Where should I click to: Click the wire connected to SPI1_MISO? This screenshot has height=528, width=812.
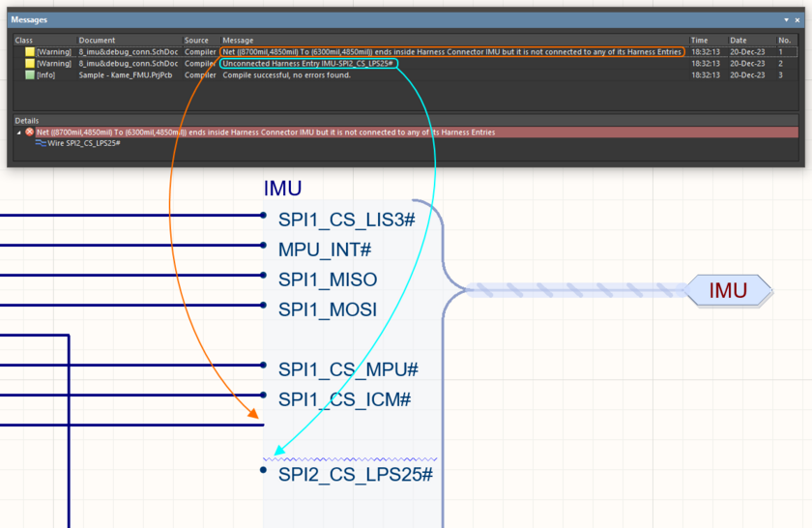coord(132,276)
